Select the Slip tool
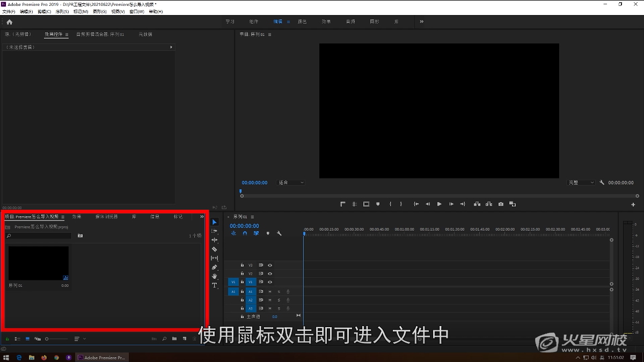This screenshot has width=644, height=362. coord(215,258)
